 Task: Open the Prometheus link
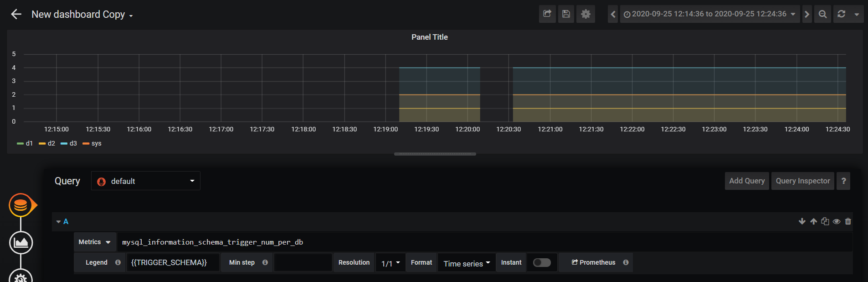593,262
